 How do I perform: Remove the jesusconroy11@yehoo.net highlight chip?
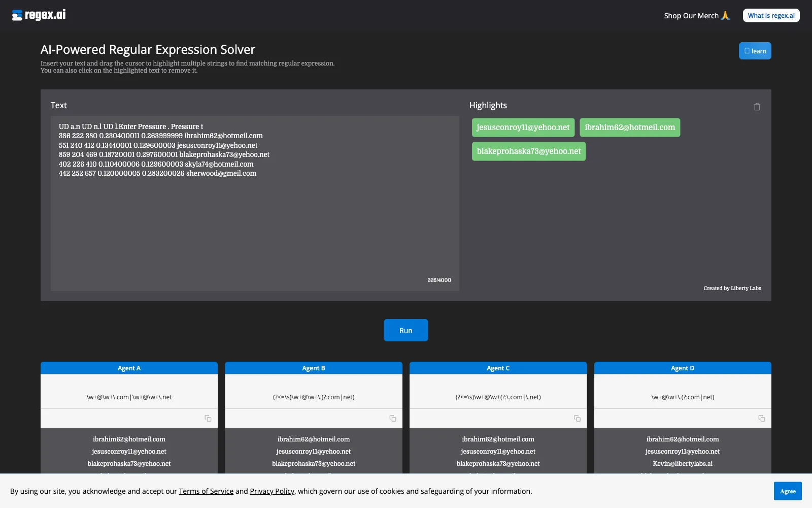(x=523, y=128)
